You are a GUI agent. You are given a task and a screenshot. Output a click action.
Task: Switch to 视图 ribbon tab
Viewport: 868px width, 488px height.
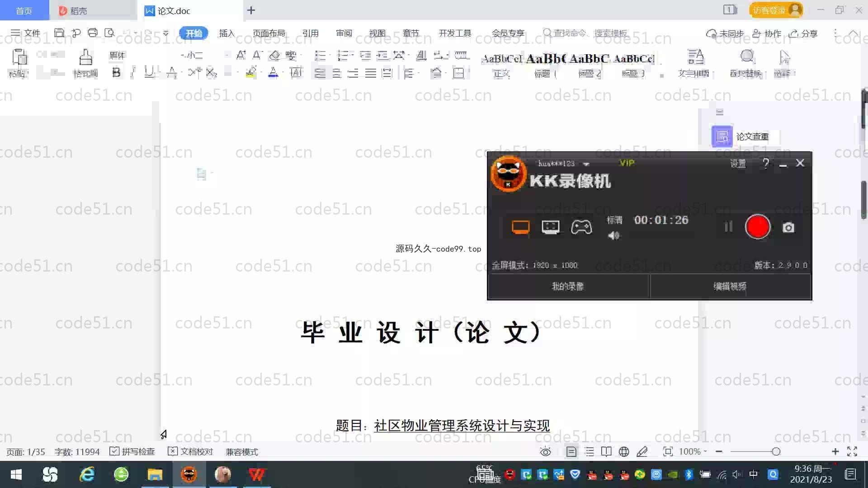377,33
